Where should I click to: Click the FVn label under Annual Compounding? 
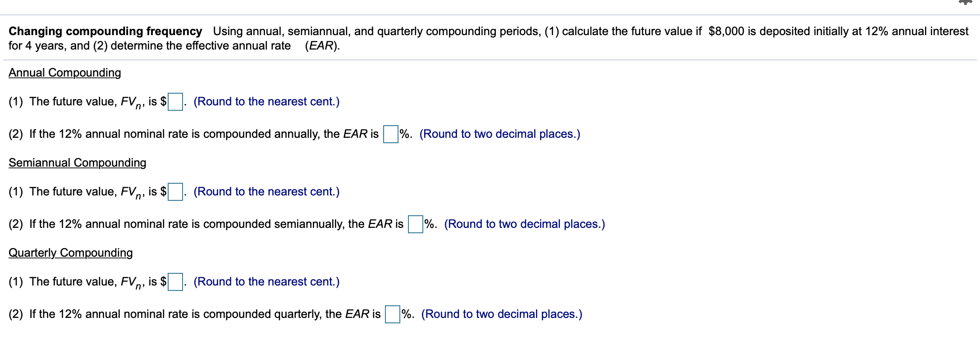[x=132, y=101]
